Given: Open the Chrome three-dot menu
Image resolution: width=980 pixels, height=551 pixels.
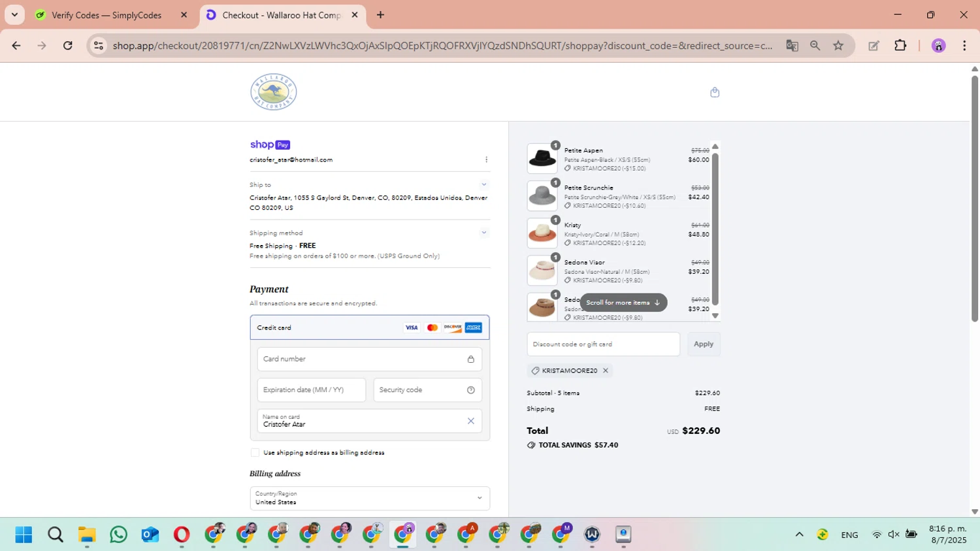Looking at the screenshot, I should tap(964, 46).
